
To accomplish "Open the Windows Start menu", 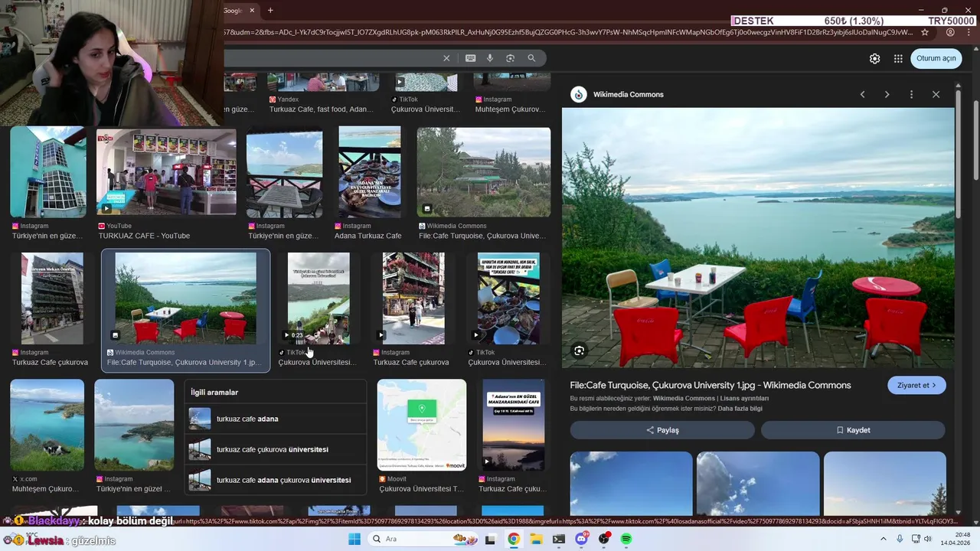I will coord(354,539).
